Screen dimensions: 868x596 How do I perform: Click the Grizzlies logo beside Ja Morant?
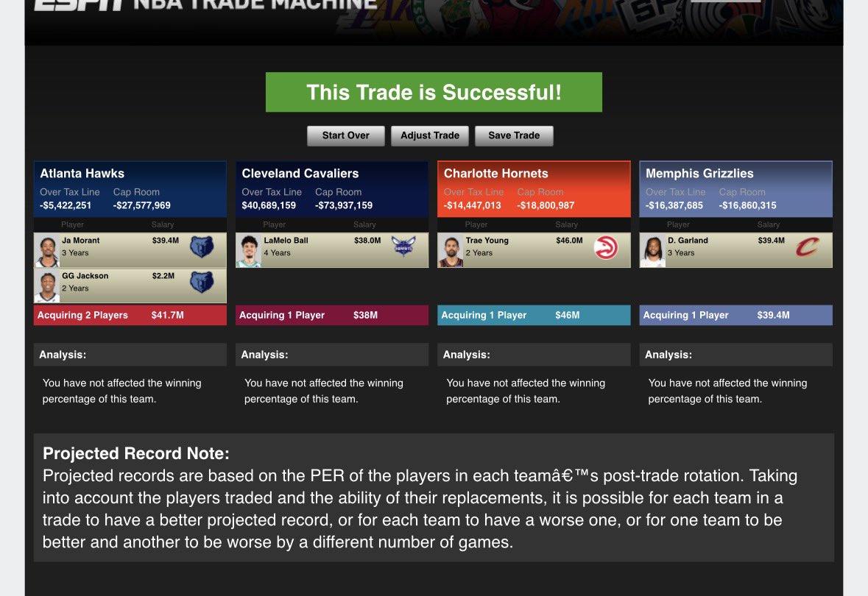click(x=202, y=246)
